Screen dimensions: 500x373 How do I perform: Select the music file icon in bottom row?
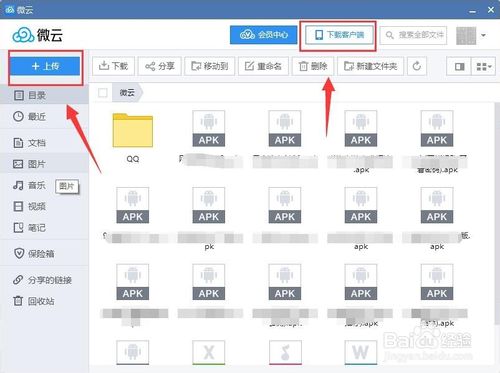[x=285, y=352]
